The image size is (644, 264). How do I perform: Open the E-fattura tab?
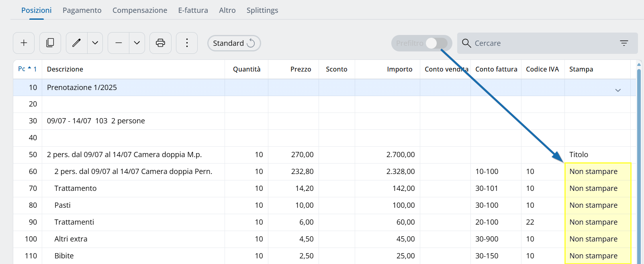pyautogui.click(x=193, y=10)
